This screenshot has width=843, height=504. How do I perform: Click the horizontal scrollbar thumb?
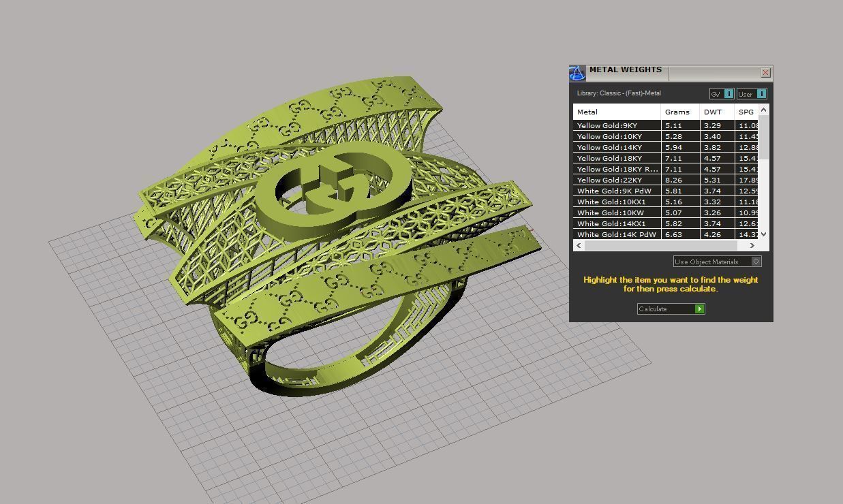click(661, 245)
